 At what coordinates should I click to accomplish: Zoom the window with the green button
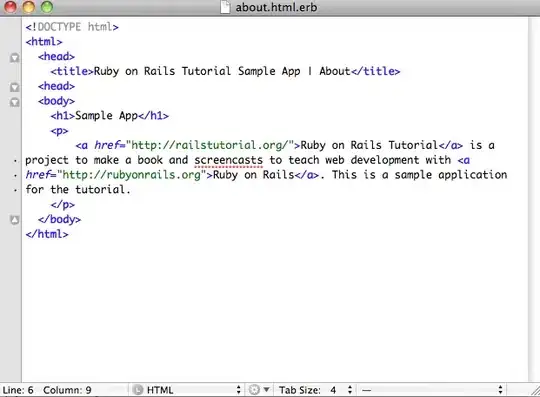pyautogui.click(x=47, y=7)
